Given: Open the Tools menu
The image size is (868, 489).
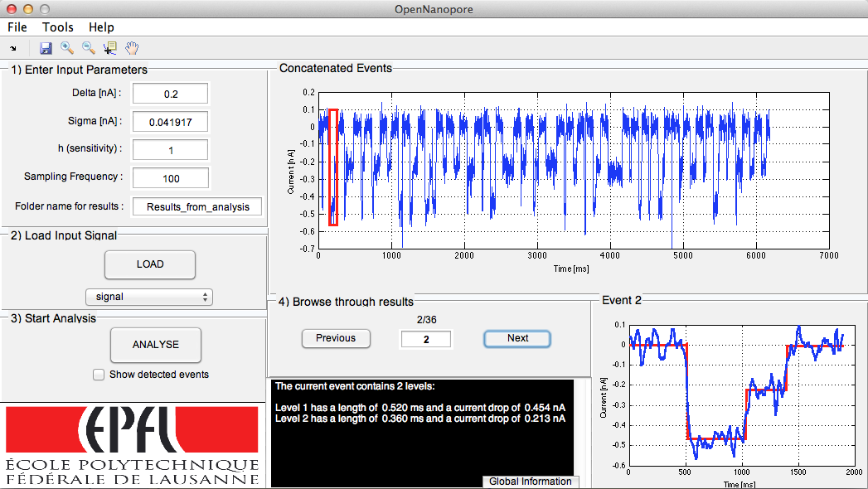Looking at the screenshot, I should point(58,27).
